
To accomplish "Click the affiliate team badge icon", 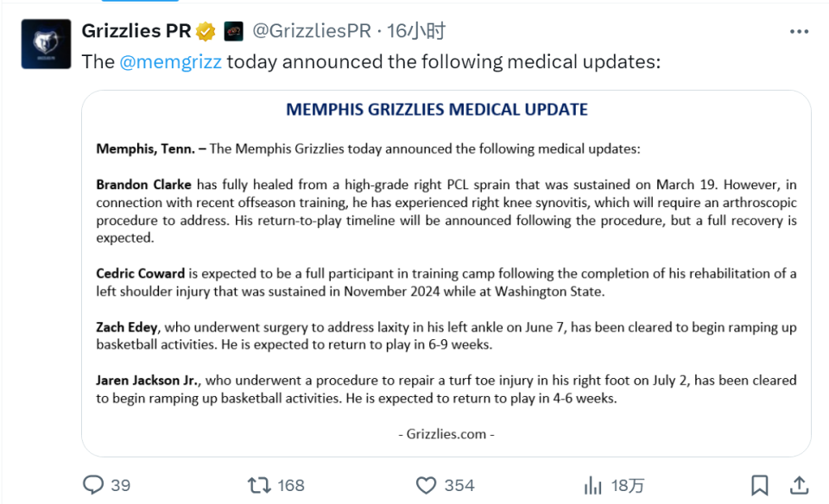I will pos(234,32).
